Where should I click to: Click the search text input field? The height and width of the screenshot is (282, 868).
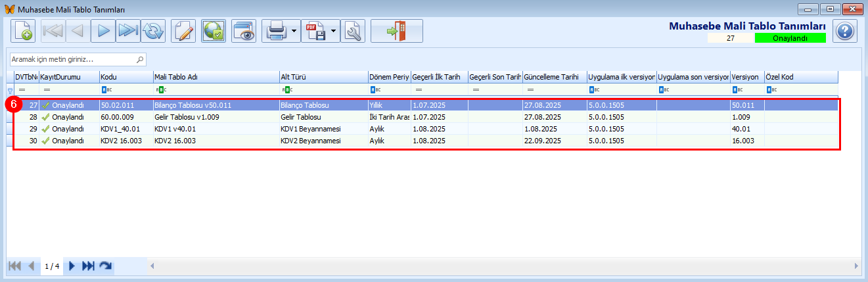pyautogui.click(x=72, y=59)
